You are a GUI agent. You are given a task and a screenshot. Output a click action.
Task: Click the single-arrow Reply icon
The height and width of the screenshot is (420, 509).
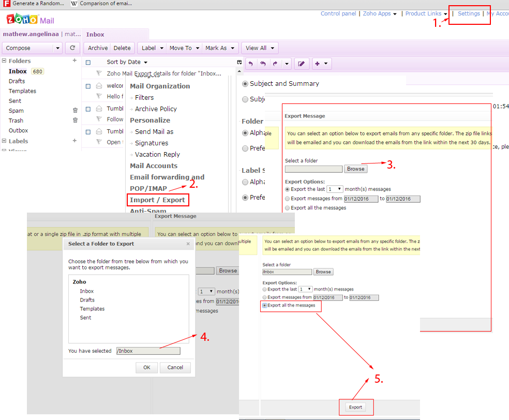250,64
